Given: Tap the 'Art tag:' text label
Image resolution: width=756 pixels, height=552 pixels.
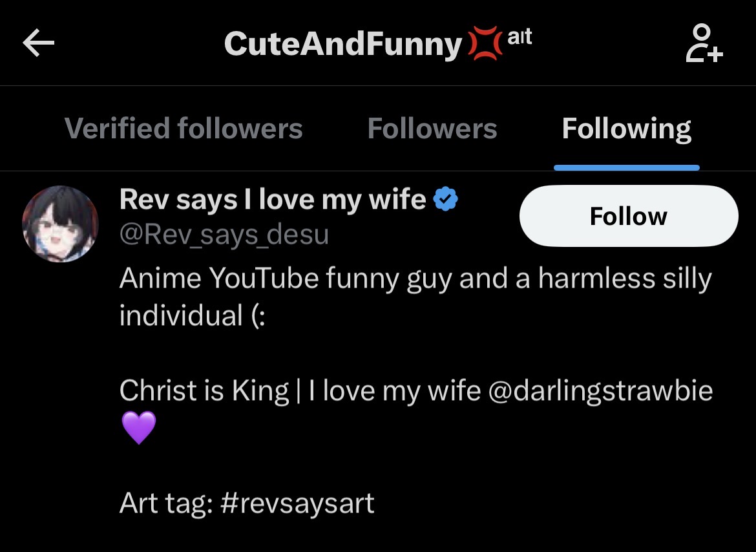Looking at the screenshot, I should [166, 502].
